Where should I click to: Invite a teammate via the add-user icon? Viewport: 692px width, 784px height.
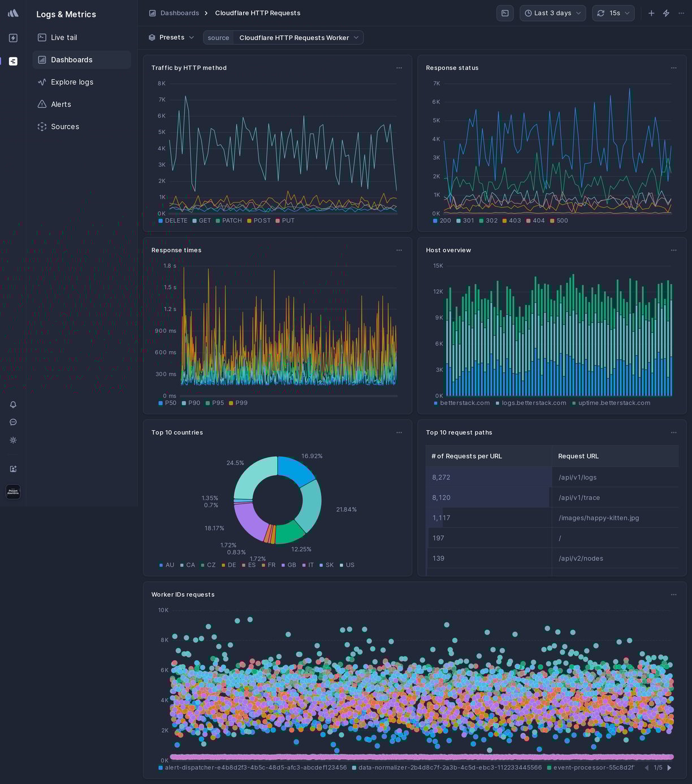[x=13, y=469]
